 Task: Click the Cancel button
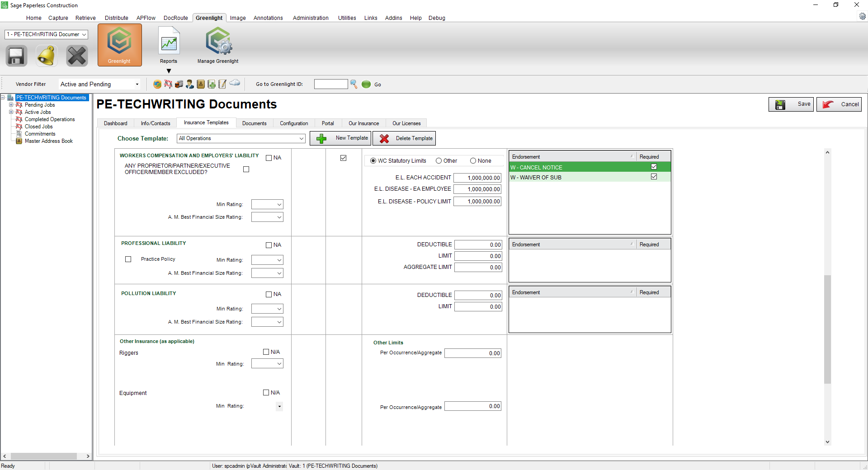pyautogui.click(x=839, y=104)
